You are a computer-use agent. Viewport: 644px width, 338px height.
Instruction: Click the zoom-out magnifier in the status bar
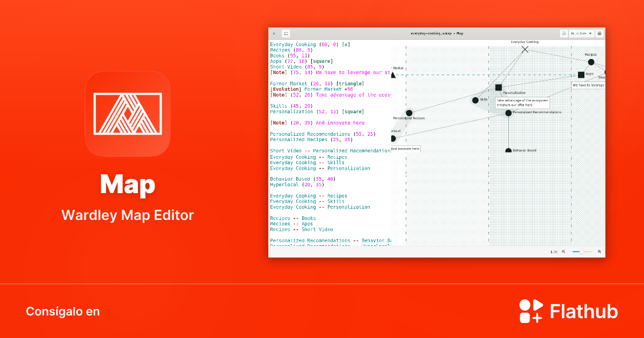[x=563, y=251]
